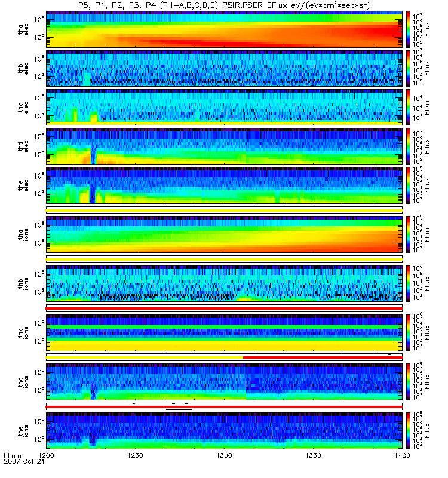Viewport: 448px width, 478px height.
Task: Click the 1330 time axis label
Action: (x=313, y=455)
